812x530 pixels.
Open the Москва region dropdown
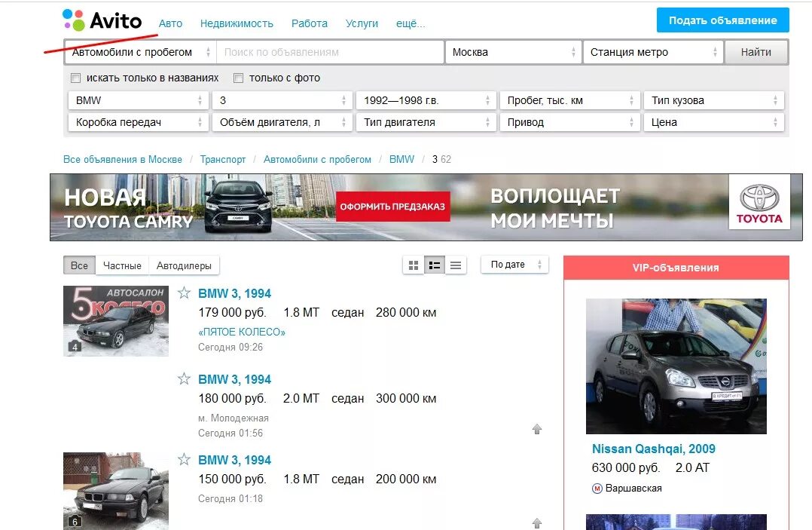(x=513, y=52)
